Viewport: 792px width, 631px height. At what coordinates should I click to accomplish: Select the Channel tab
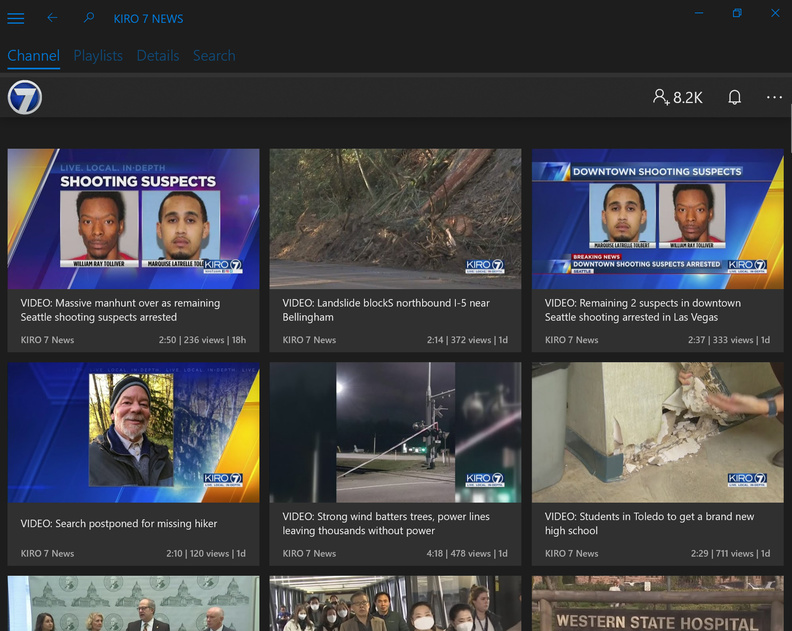33,56
